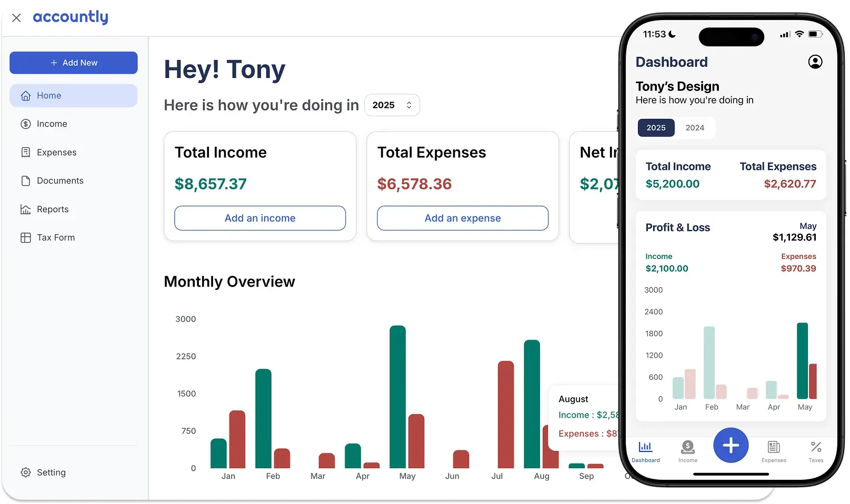Open Tax Form via its grid icon
The height and width of the screenshot is (504, 850).
coord(25,237)
